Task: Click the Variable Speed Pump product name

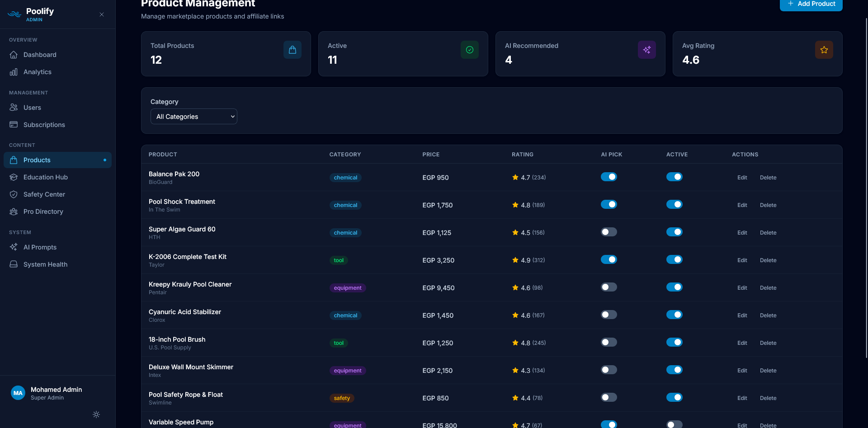Action: (x=181, y=422)
